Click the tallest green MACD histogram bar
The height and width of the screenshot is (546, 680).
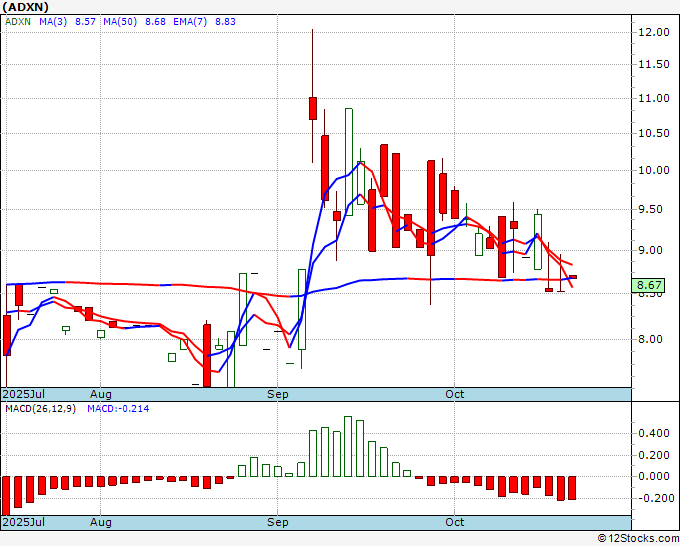348,446
